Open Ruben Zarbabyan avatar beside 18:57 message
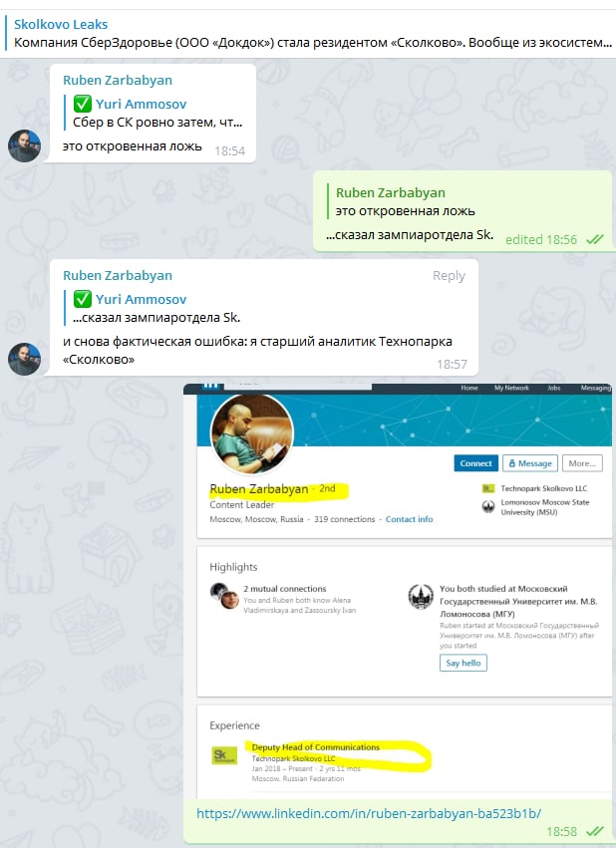This screenshot has height=848, width=616. [24, 359]
